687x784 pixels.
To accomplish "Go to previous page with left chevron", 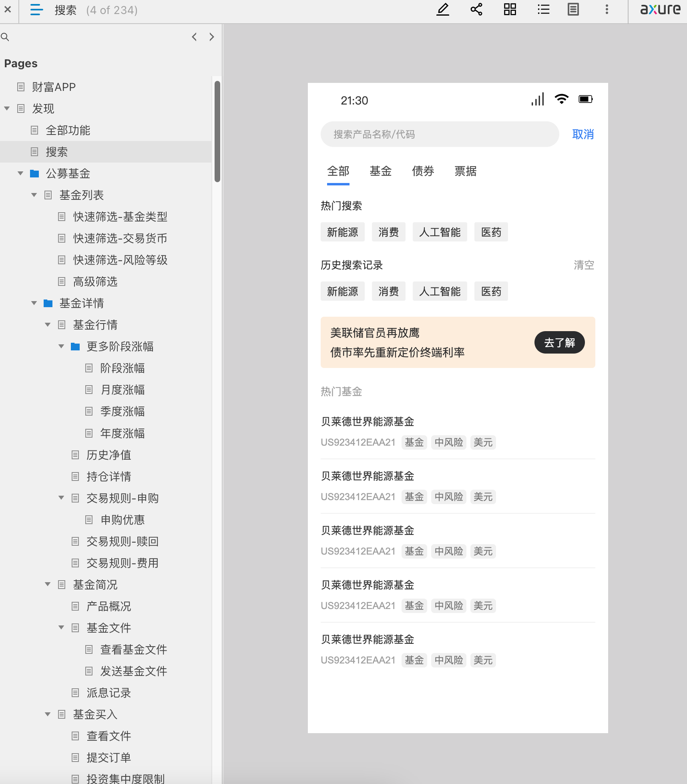I will pyautogui.click(x=194, y=37).
